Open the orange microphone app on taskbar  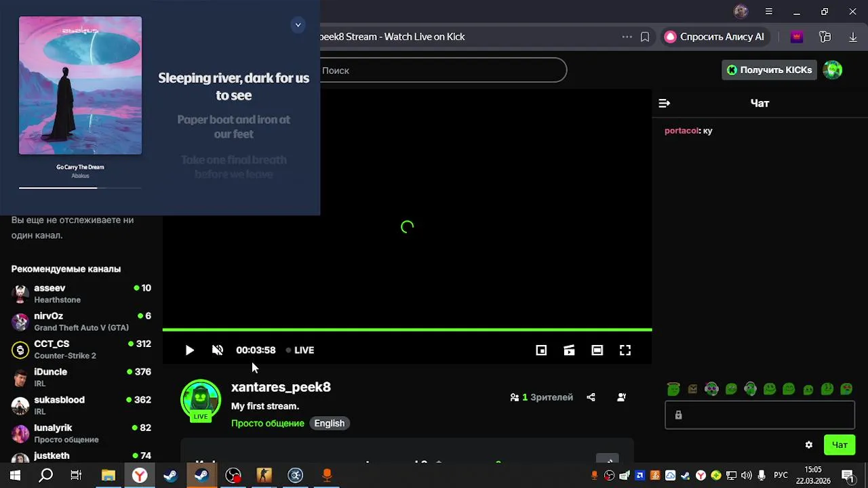(326, 476)
